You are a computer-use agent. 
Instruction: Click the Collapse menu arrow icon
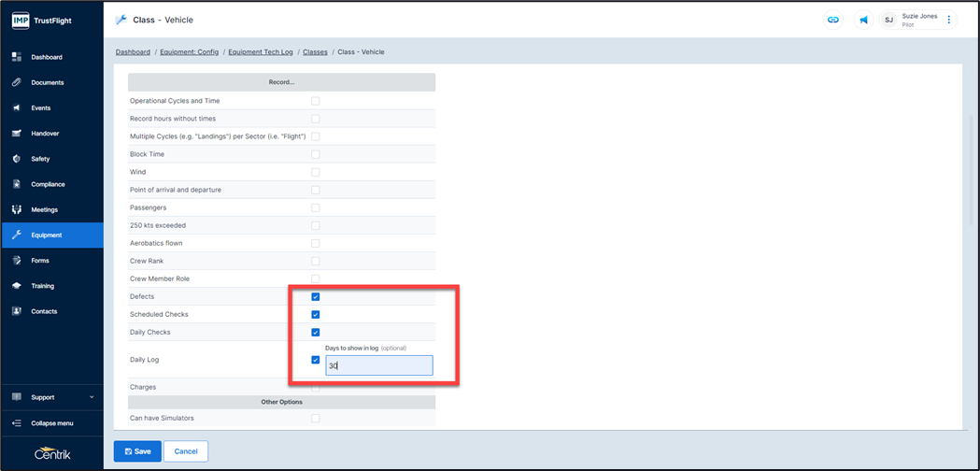click(x=17, y=423)
